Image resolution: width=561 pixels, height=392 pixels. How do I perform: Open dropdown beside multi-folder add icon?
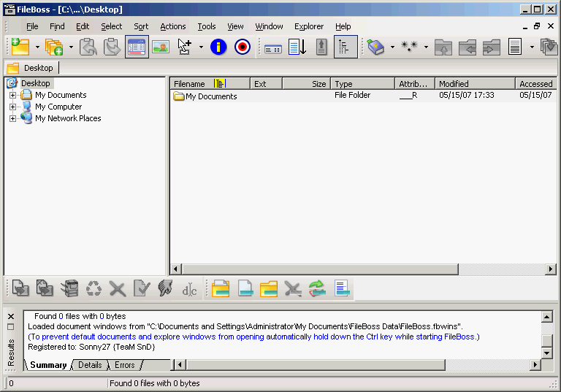[x=71, y=47]
